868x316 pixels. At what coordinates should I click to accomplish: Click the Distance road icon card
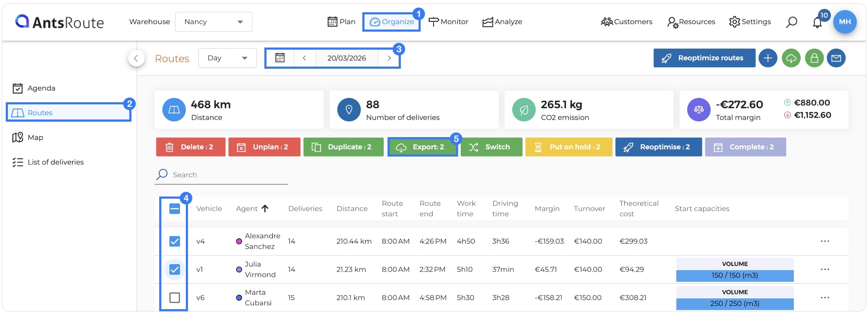click(x=174, y=110)
